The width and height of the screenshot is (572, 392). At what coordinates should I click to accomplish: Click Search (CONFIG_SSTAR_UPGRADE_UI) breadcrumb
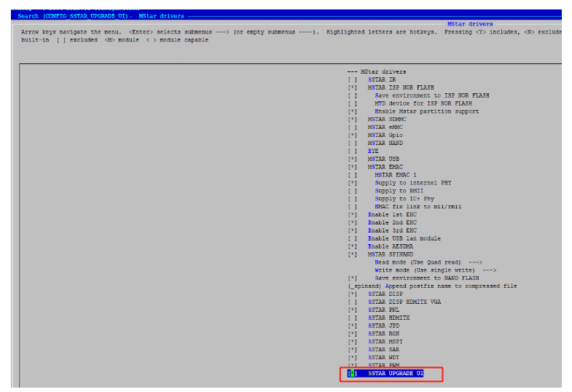point(73,16)
